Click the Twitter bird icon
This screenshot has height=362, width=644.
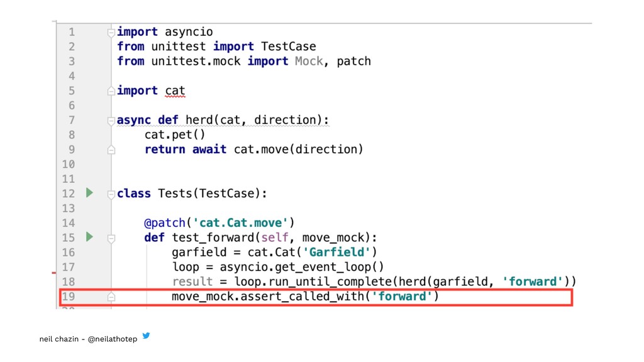click(146, 336)
